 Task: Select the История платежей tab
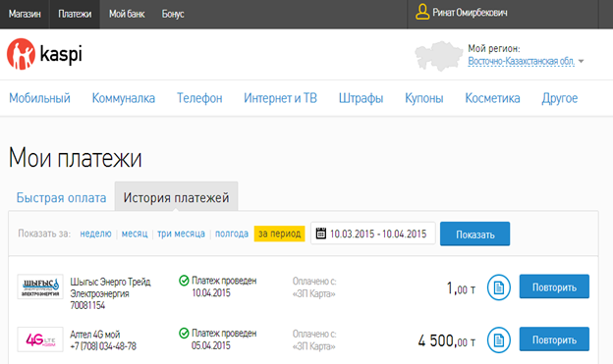176,196
